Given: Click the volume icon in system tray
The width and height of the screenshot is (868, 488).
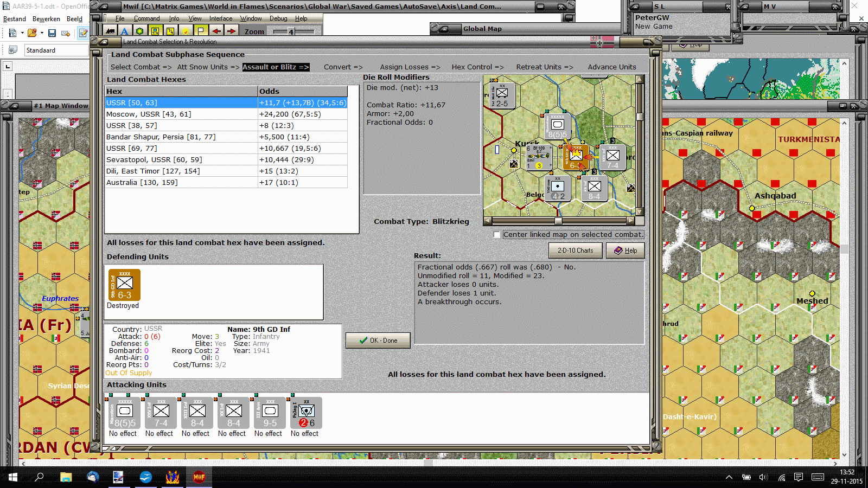Looking at the screenshot, I should click(763, 477).
